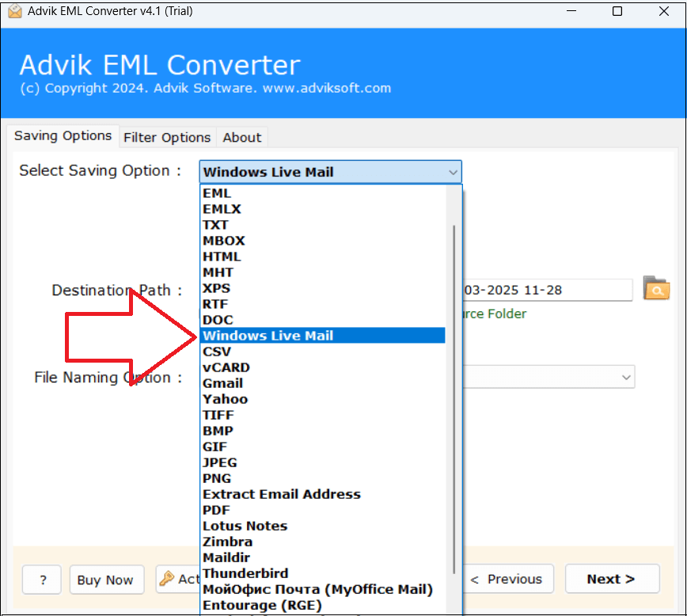Choose CSV in the list
Screen dimensions: 687x616
point(322,352)
